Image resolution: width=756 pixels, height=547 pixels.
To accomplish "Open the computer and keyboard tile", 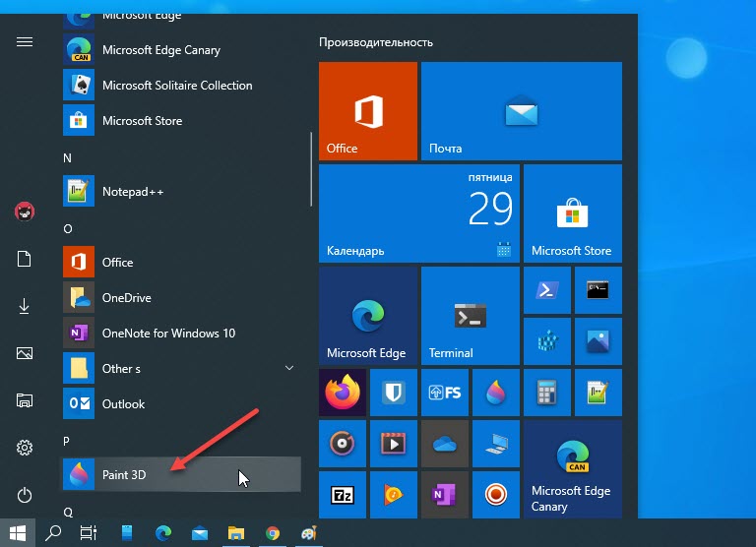I will click(x=496, y=444).
